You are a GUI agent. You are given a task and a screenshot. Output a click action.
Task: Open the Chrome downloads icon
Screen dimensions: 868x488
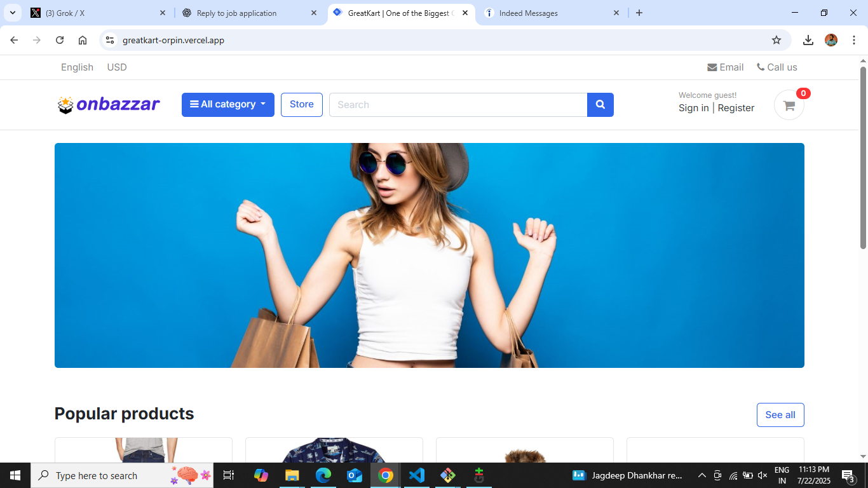808,40
